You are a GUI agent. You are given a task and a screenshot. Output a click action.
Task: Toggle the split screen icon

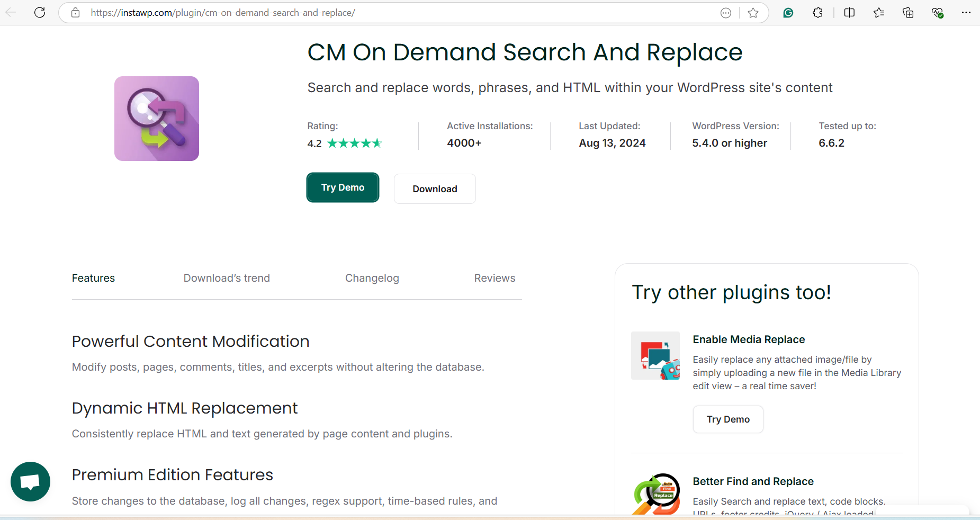(x=849, y=13)
